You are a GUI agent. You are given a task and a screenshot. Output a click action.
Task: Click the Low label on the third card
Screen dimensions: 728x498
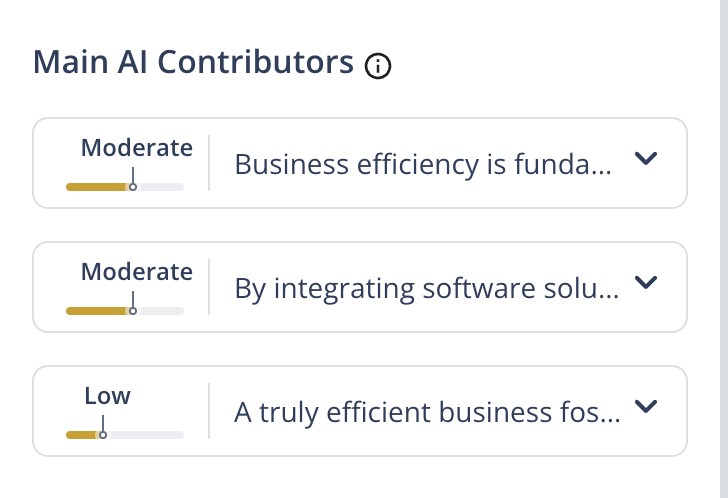(x=107, y=396)
